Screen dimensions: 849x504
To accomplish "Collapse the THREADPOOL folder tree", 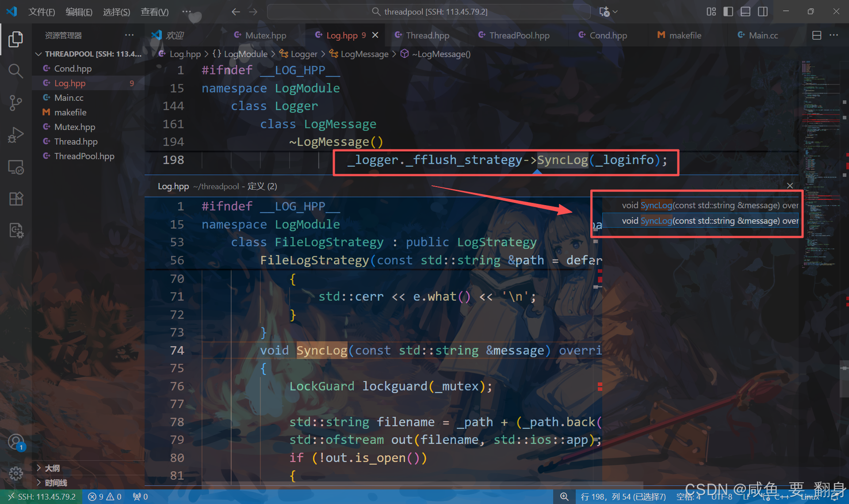I will pyautogui.click(x=39, y=54).
